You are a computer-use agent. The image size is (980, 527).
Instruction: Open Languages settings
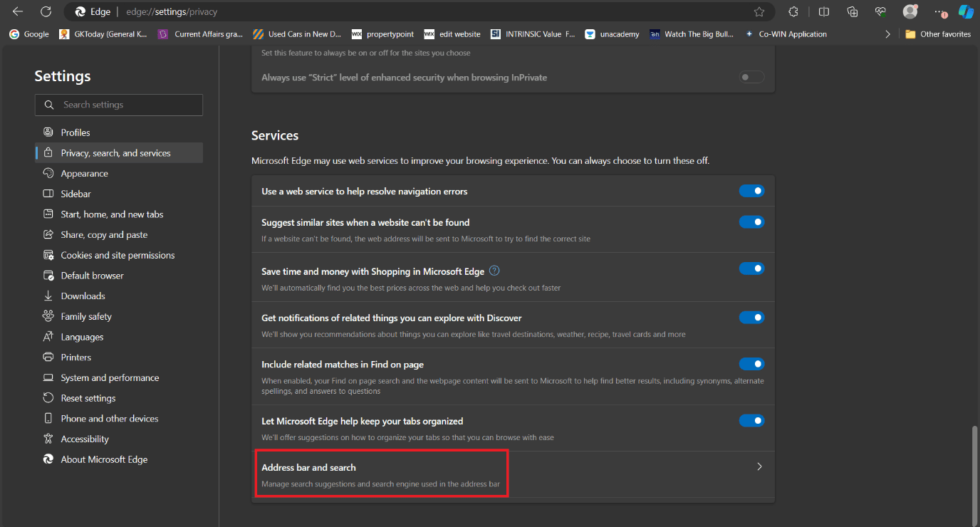coord(119,337)
